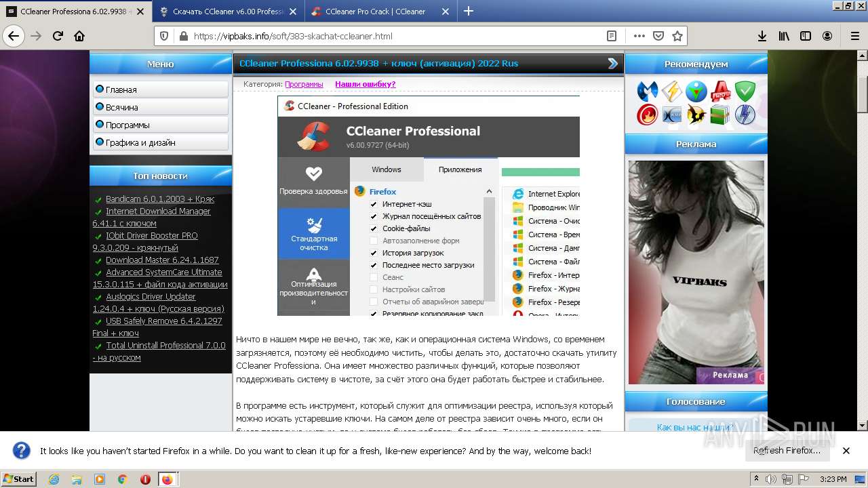Open Bandicam 6.0.1.2003 + Кряк link
The image size is (868, 488).
click(x=160, y=199)
